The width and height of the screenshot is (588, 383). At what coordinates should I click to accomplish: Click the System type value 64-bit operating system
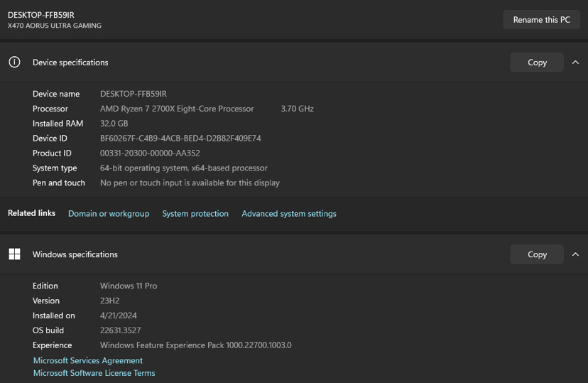click(x=183, y=168)
